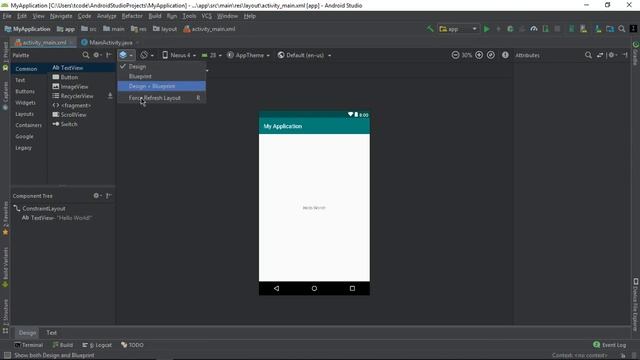Viewport: 640px width, 360px height.
Task: Click the Debug app icon in the toolbar
Action: pos(510,29)
